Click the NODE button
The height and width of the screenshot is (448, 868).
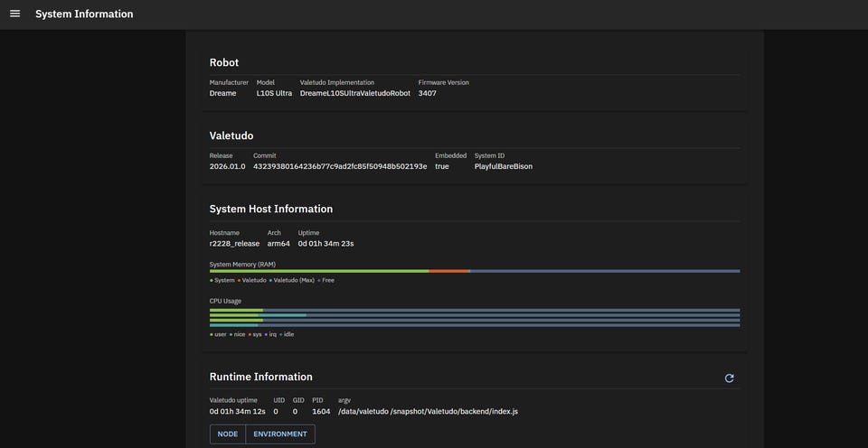click(228, 434)
